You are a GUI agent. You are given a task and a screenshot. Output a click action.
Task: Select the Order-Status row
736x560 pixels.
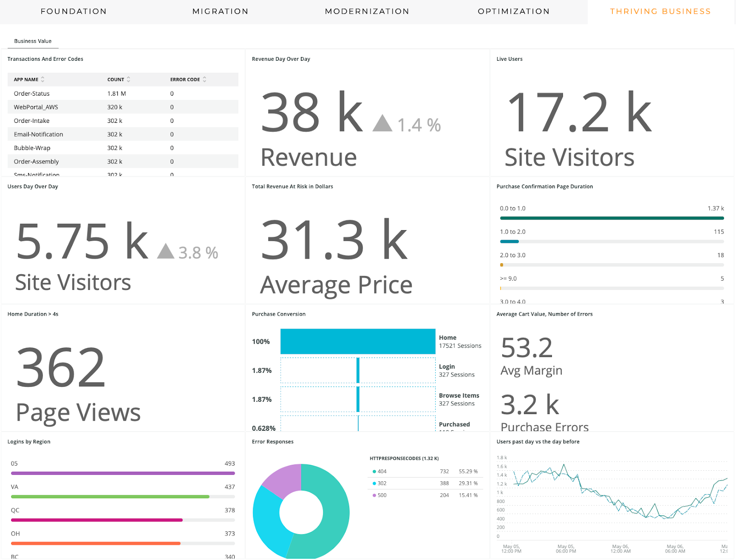(123, 93)
